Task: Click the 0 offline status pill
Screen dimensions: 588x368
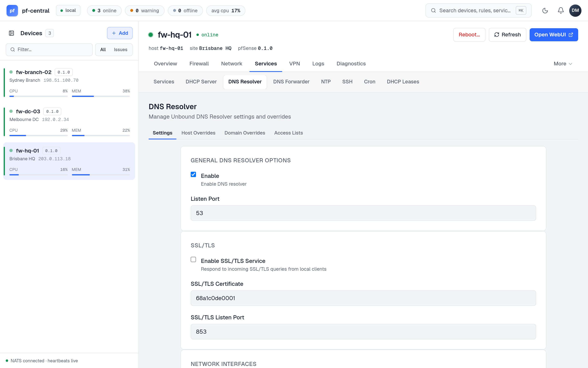Action: [185, 10]
